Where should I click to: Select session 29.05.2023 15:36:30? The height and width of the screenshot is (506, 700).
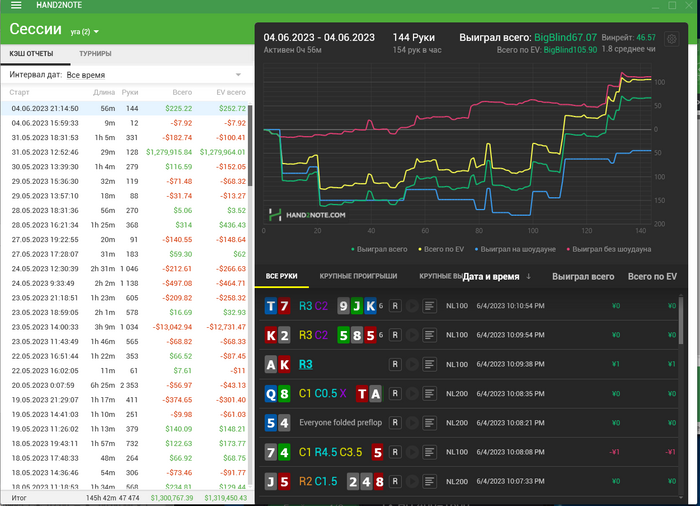click(125, 181)
